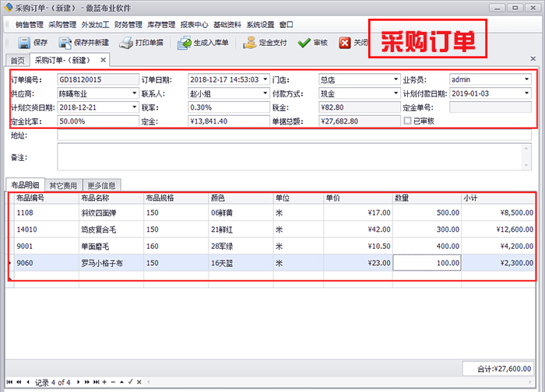Expand the 付款方式 payment method dropdown
Image resolution: width=545 pixels, height=392 pixels.
pos(394,93)
